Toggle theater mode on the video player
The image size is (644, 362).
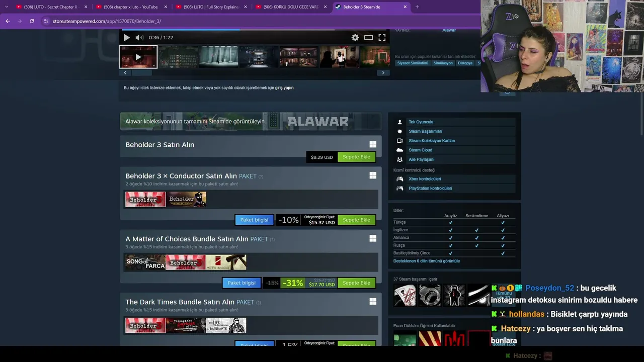tap(368, 38)
